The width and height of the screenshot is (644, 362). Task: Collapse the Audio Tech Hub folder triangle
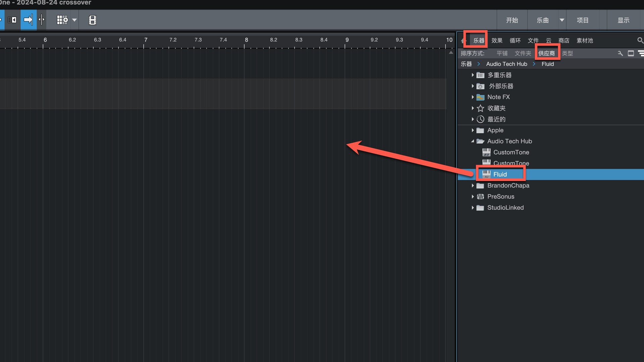coord(473,141)
